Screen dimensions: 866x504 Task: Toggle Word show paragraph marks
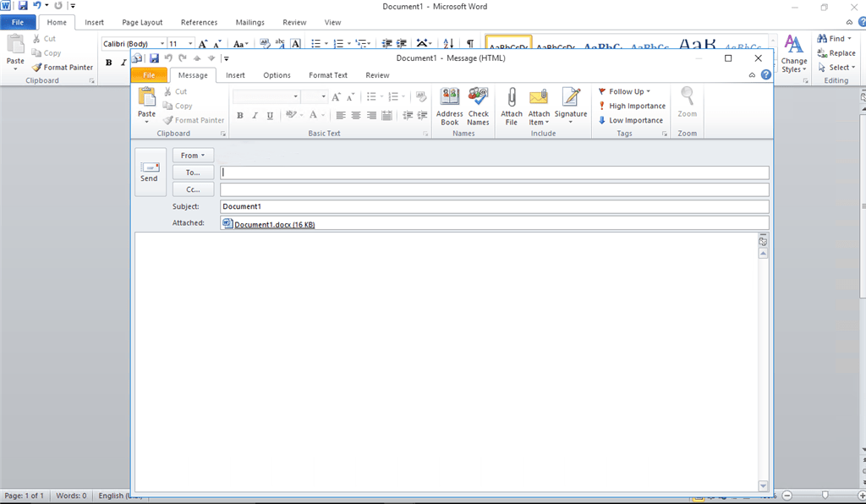pos(470,44)
